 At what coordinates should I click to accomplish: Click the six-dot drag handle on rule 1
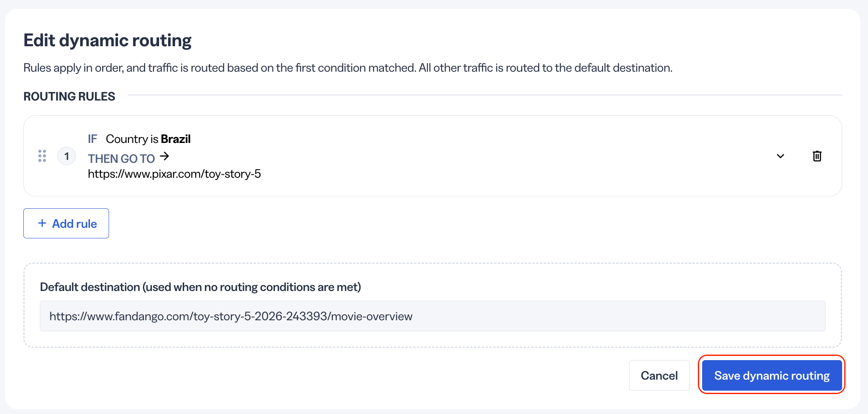tap(42, 156)
